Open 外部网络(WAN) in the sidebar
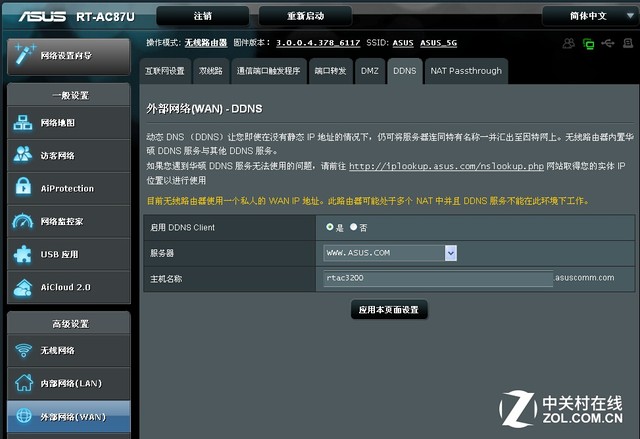 click(69, 417)
